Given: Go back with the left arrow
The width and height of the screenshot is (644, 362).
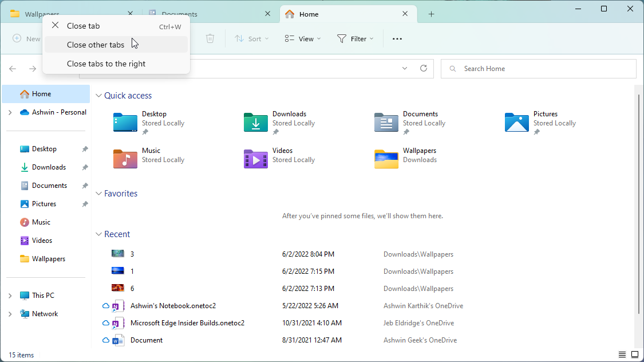Looking at the screenshot, I should tap(13, 69).
